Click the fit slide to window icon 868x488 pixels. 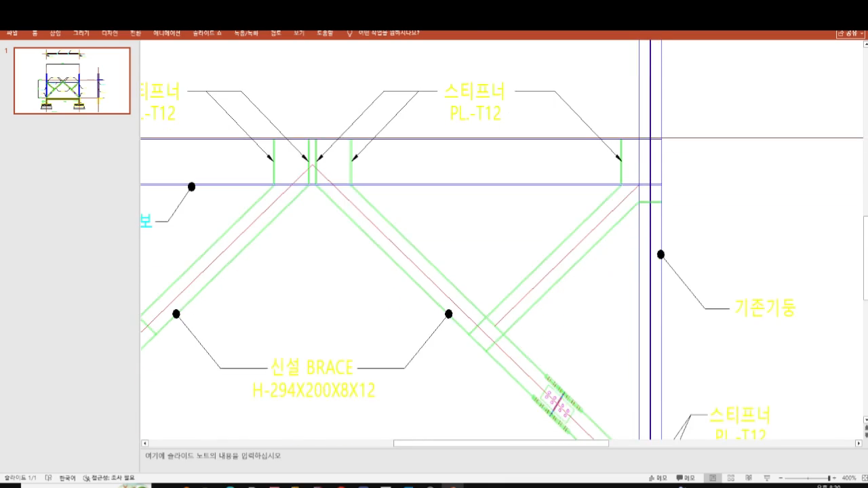coord(864,479)
